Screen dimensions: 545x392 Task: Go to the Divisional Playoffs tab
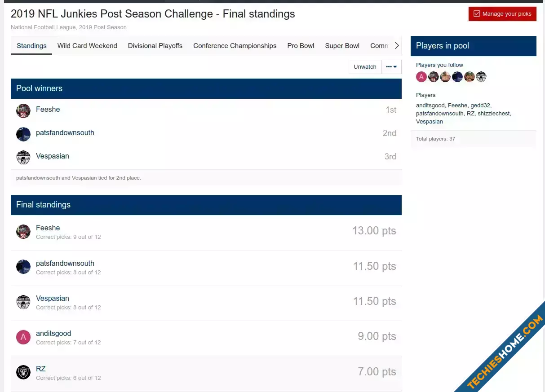(155, 46)
